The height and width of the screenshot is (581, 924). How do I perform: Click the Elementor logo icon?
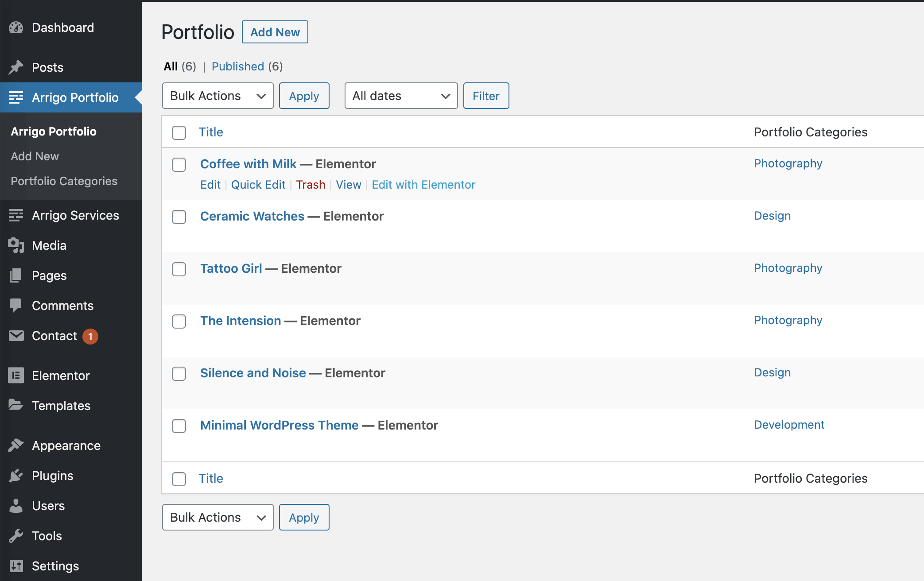click(16, 376)
